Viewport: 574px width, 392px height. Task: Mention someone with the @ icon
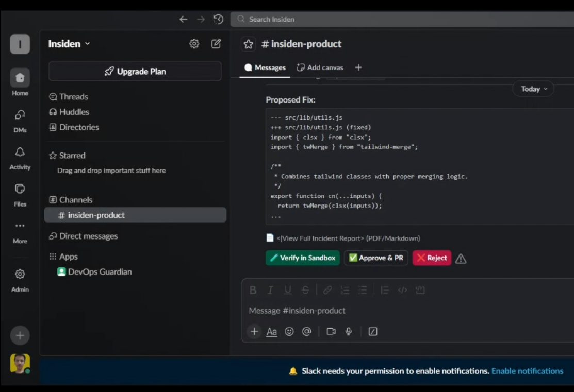point(307,331)
